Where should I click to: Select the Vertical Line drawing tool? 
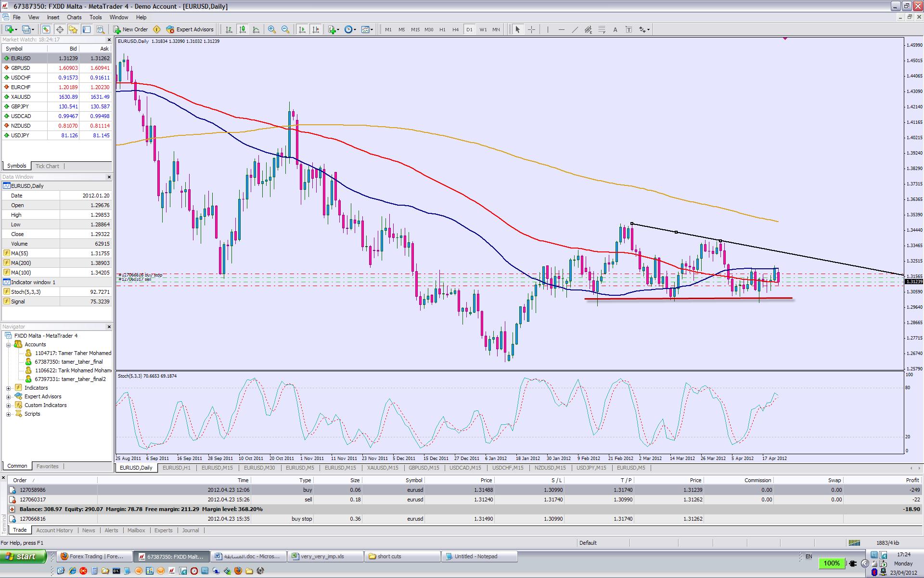coord(548,29)
